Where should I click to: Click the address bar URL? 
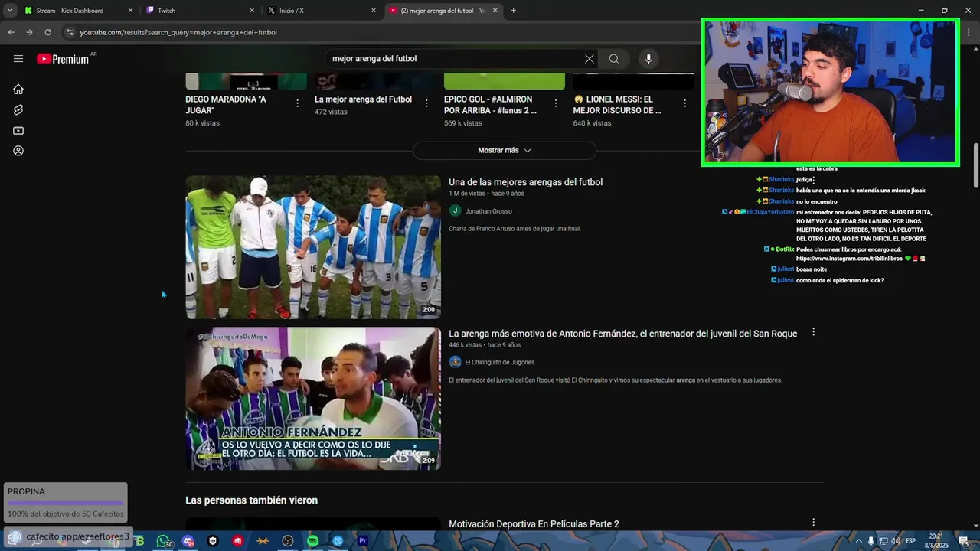178,32
